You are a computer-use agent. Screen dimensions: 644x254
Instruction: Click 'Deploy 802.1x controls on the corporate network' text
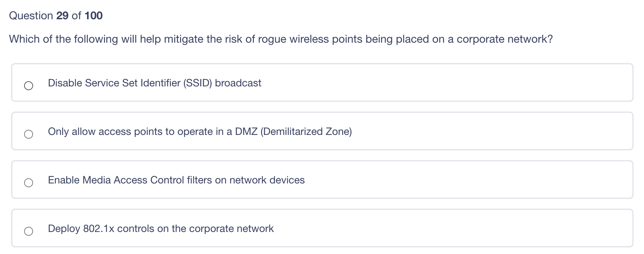tap(160, 229)
